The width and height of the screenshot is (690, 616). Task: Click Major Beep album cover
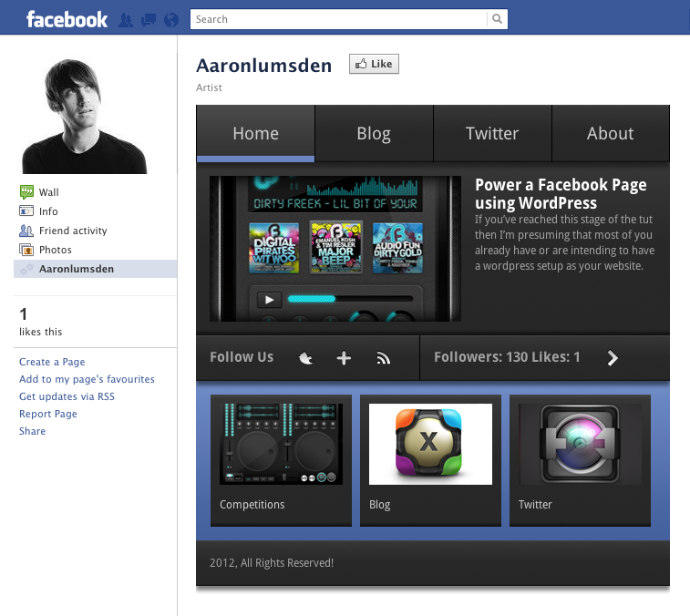pyautogui.click(x=336, y=247)
